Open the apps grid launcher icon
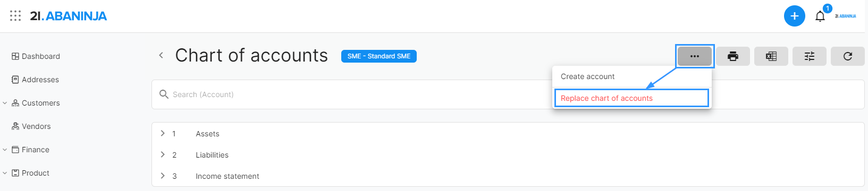The width and height of the screenshot is (868, 191). 15,16
